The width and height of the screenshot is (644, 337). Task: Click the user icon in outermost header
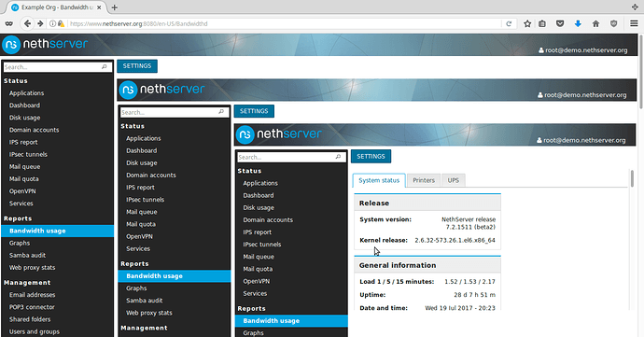point(541,50)
